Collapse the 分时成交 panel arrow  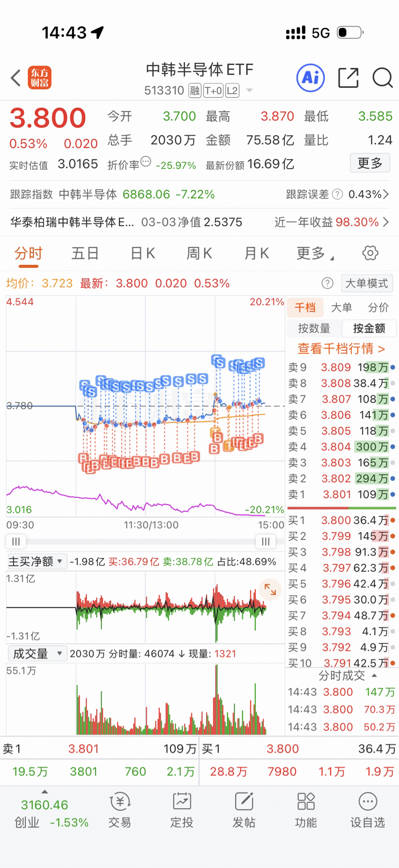(375, 676)
